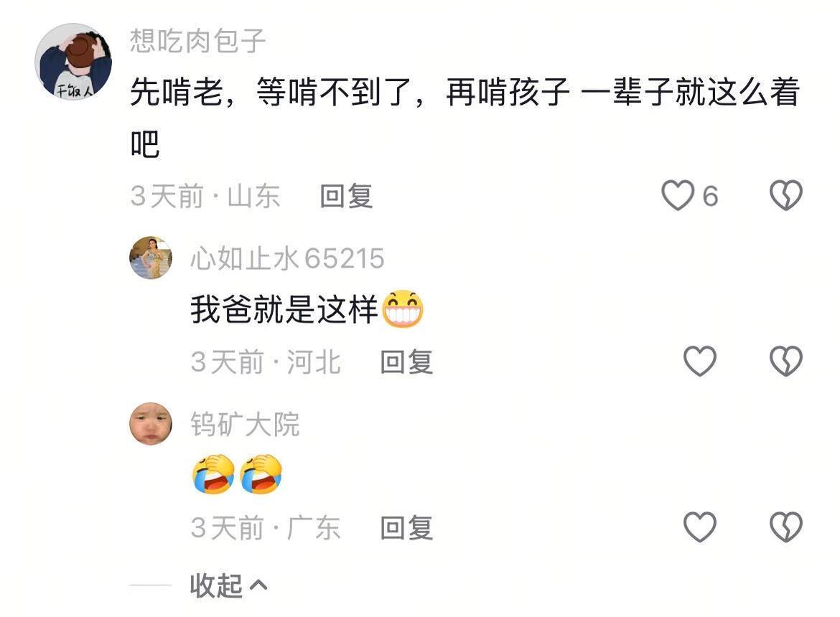Tap broken heart on 心如止水65215's reply
Image resolution: width=840 pixels, height=617 pixels.
click(x=786, y=361)
